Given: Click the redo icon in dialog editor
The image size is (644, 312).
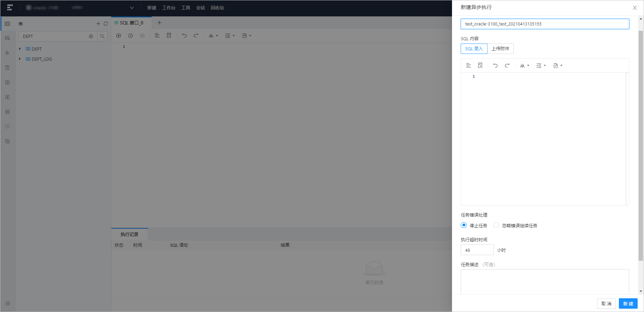Looking at the screenshot, I should pos(507,66).
